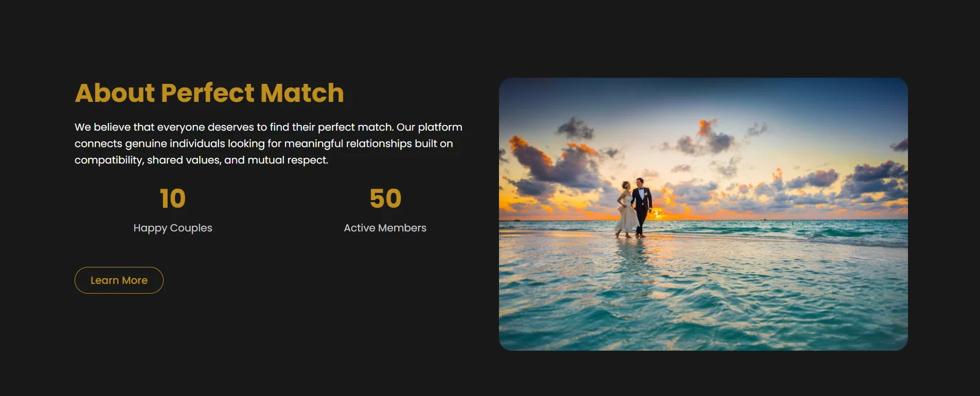The width and height of the screenshot is (980, 396).
Task: Click the word About in the heading
Action: tap(115, 93)
